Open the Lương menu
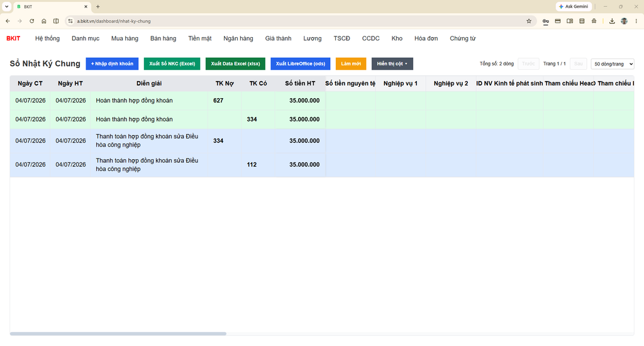 click(312, 38)
